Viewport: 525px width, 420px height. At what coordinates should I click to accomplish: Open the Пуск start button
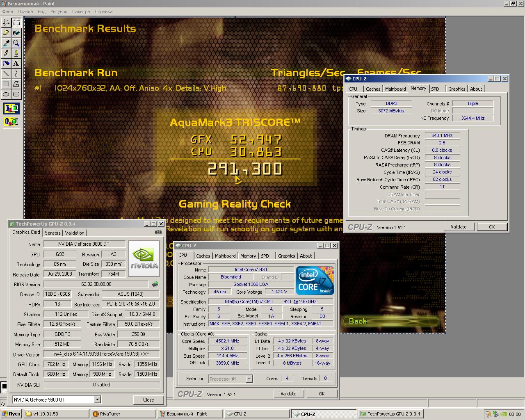point(11,414)
